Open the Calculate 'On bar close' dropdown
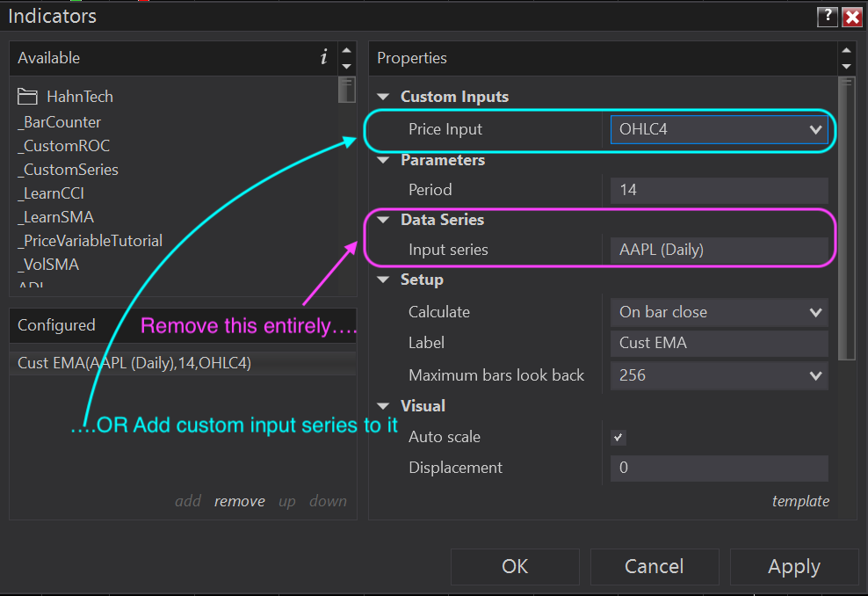The image size is (868, 596). tap(720, 312)
